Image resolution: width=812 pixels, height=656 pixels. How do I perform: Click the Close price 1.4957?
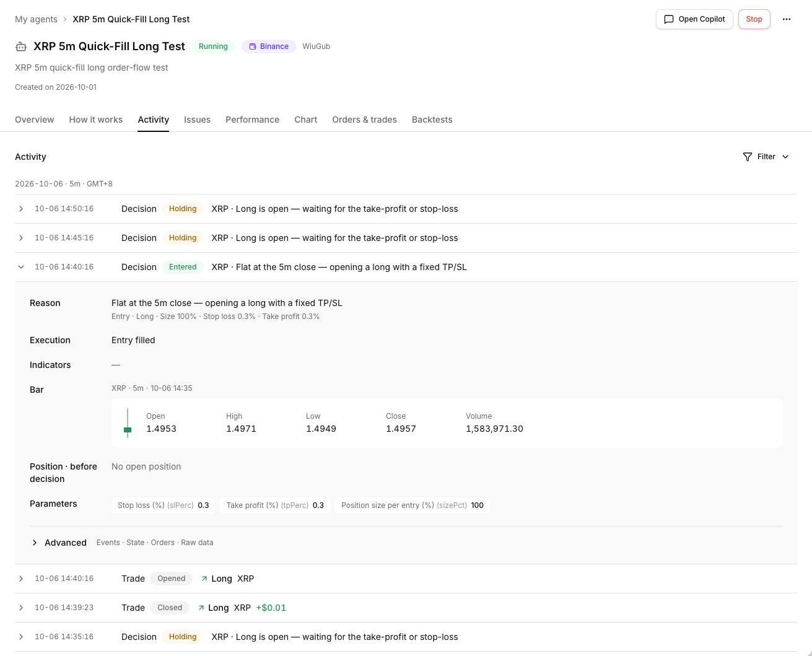click(401, 429)
